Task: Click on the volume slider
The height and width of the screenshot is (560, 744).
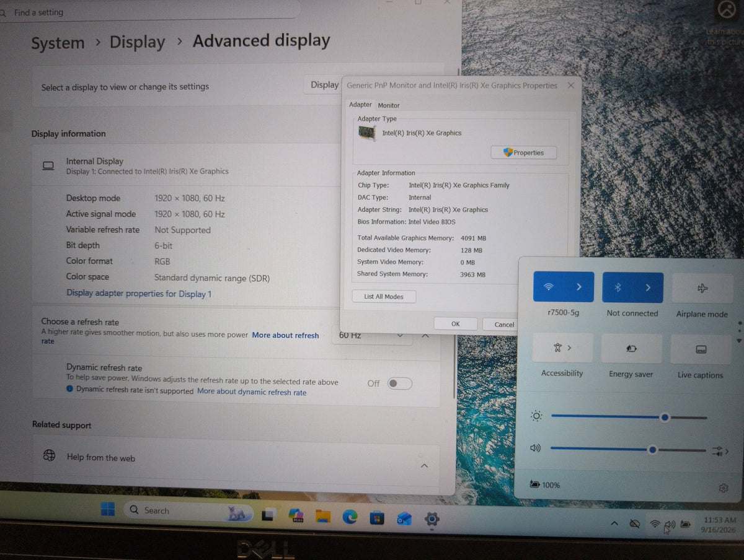Action: (x=627, y=450)
